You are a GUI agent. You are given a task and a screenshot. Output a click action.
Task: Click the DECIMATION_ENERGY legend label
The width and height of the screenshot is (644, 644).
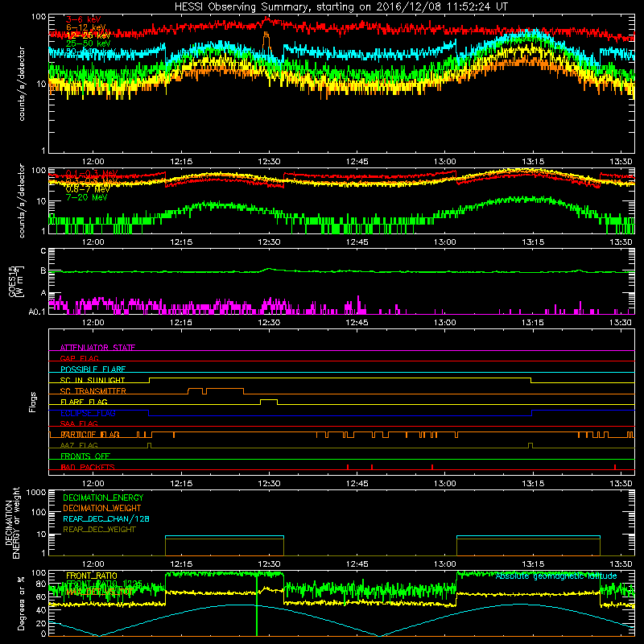pos(103,497)
